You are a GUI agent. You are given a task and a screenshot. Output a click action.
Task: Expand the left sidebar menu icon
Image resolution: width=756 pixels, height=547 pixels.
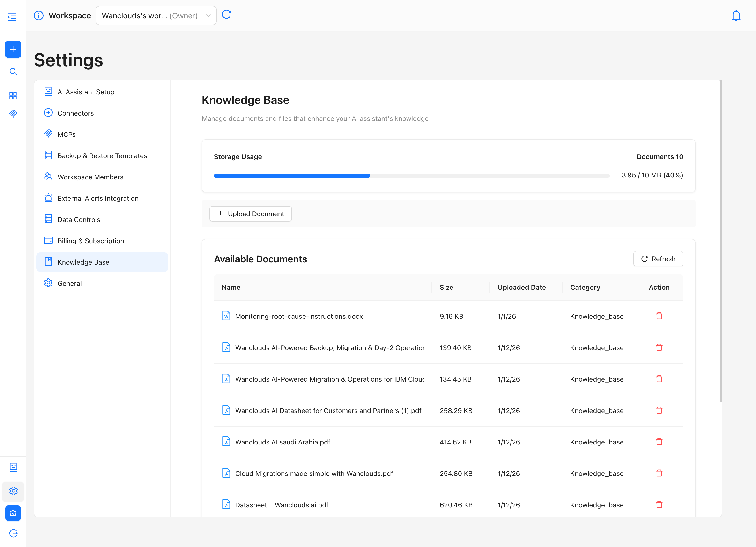[x=12, y=17]
